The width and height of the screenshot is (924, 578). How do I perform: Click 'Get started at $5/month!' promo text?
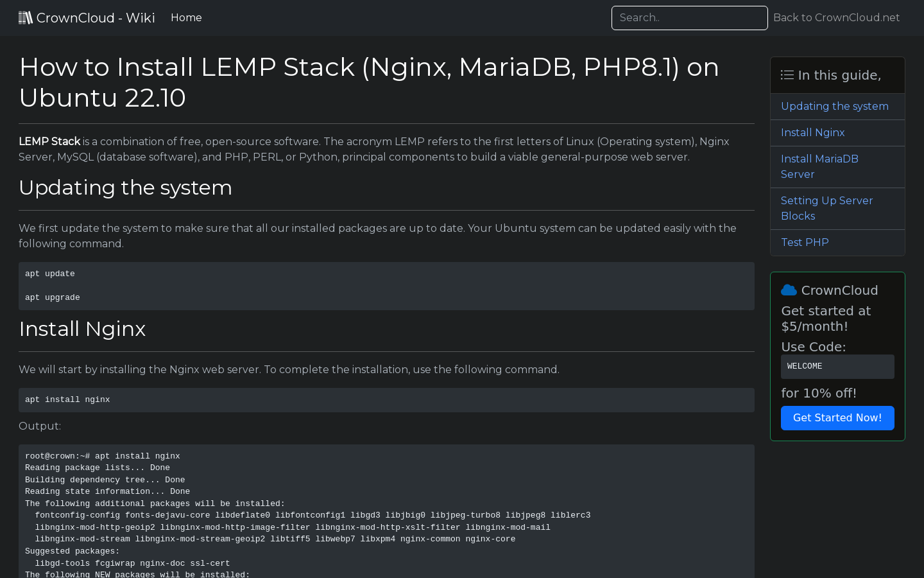coord(826,319)
